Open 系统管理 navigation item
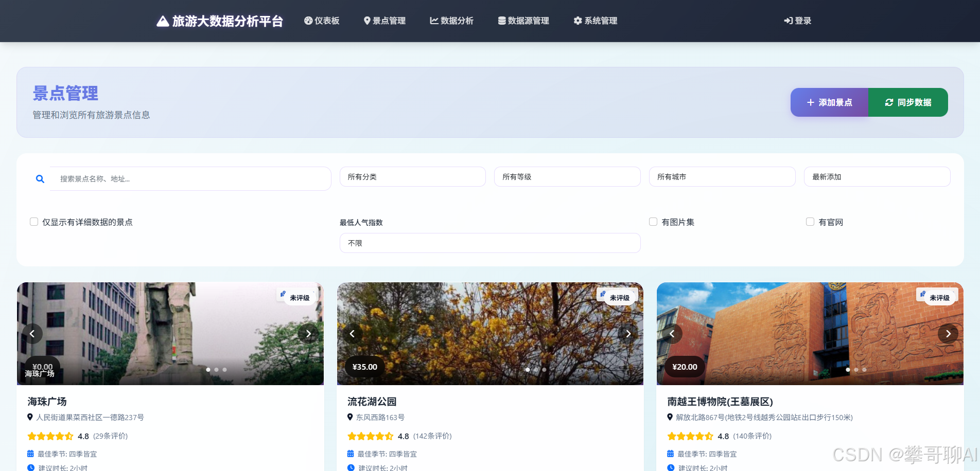The height and width of the screenshot is (471, 980). 596,21
